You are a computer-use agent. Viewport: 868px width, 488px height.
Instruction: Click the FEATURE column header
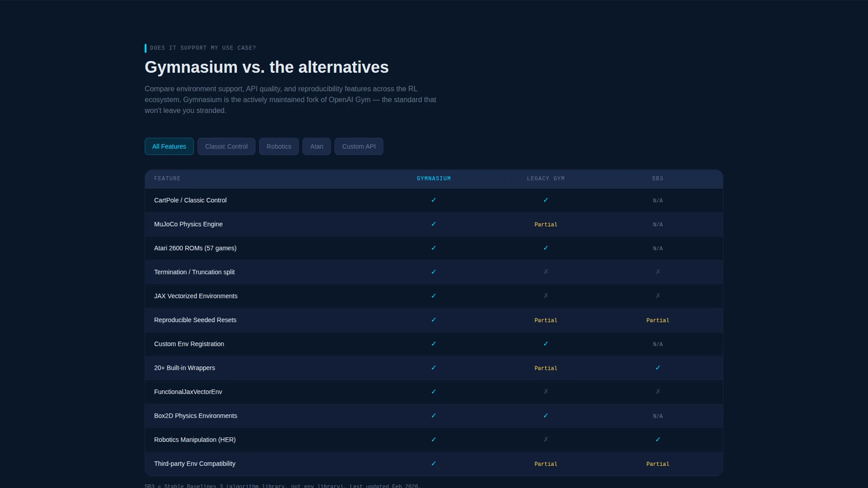167,178
